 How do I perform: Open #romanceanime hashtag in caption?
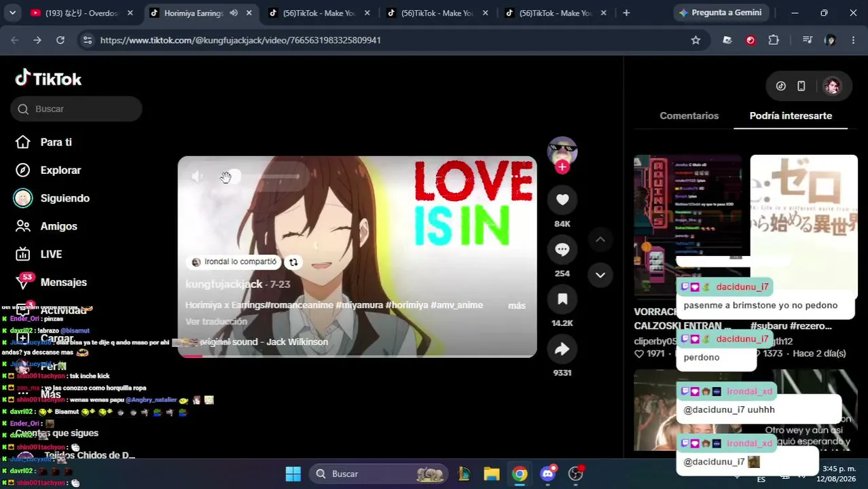pos(299,306)
